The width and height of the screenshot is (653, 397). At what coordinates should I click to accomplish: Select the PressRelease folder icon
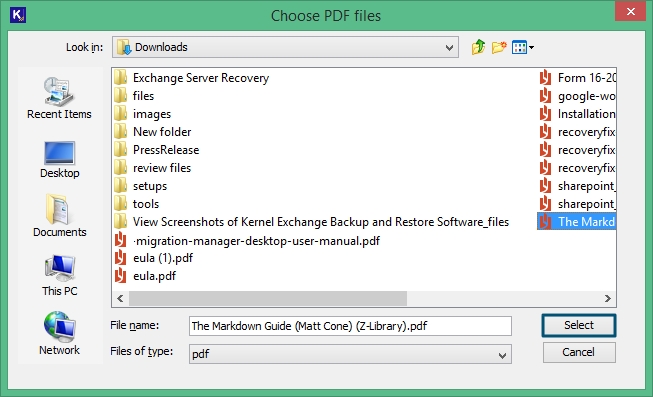tap(121, 150)
